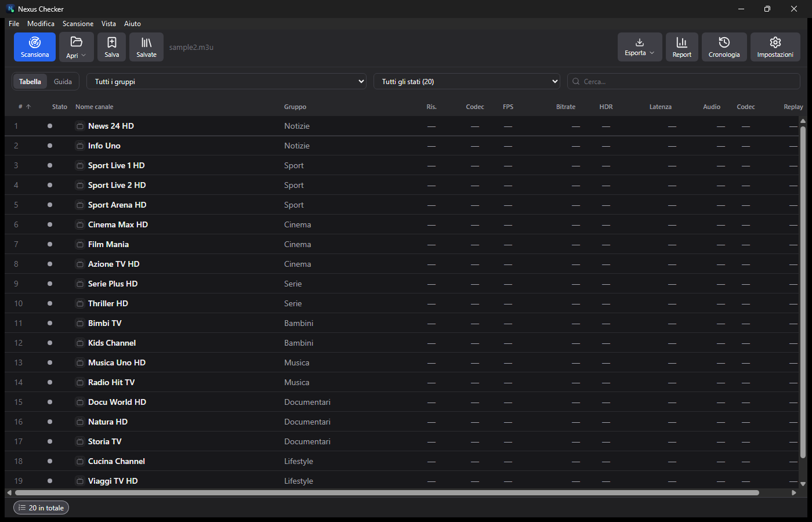Sort by Nome canale column header
This screenshot has width=812, height=522.
point(95,107)
